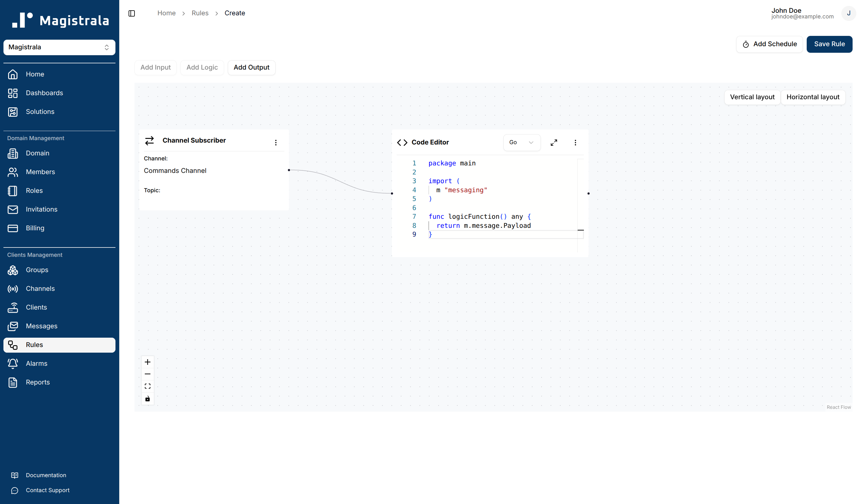Open the Dashboards icon in sidebar
The image size is (866, 504).
tap(13, 93)
